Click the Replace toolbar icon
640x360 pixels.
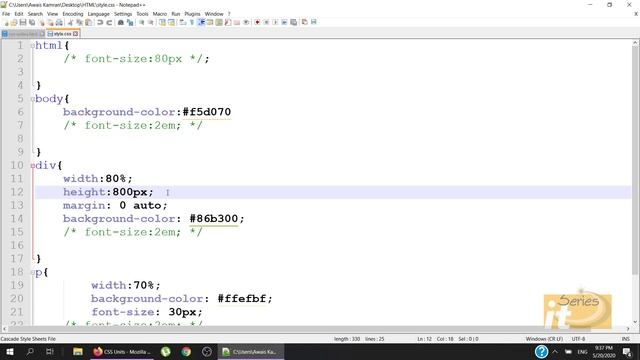click(x=130, y=22)
